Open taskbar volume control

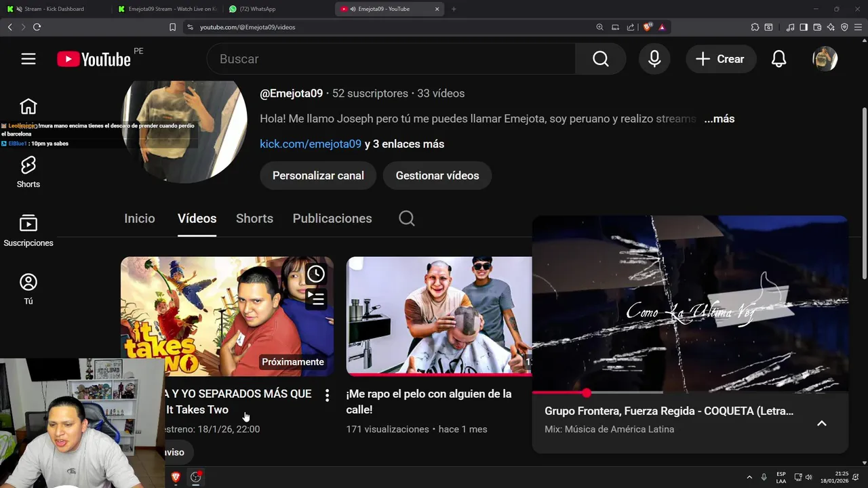(x=808, y=477)
